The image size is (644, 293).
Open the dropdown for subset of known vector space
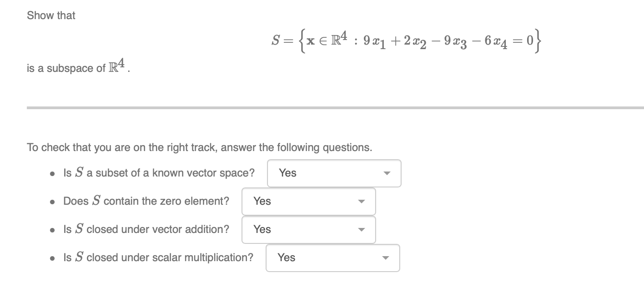click(x=334, y=173)
